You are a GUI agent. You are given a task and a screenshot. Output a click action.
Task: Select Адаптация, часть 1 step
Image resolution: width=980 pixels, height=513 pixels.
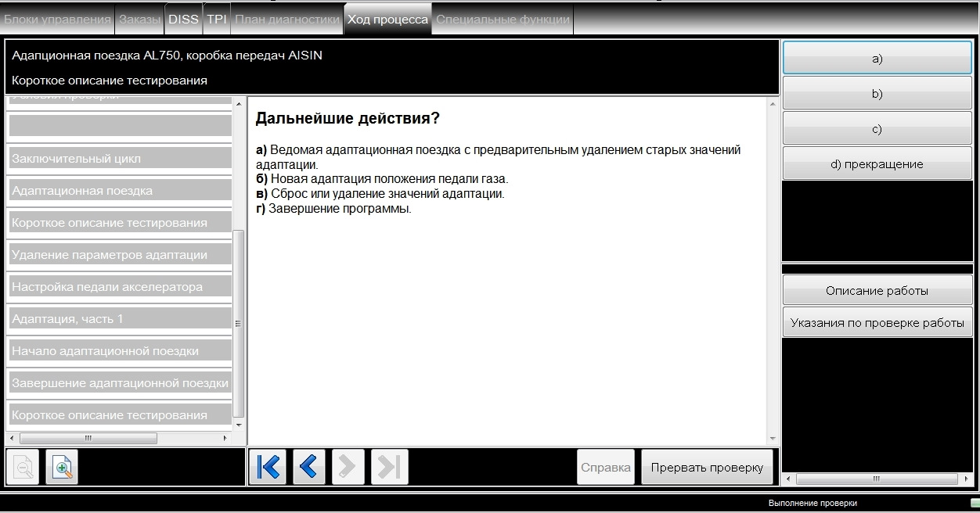[x=120, y=318]
